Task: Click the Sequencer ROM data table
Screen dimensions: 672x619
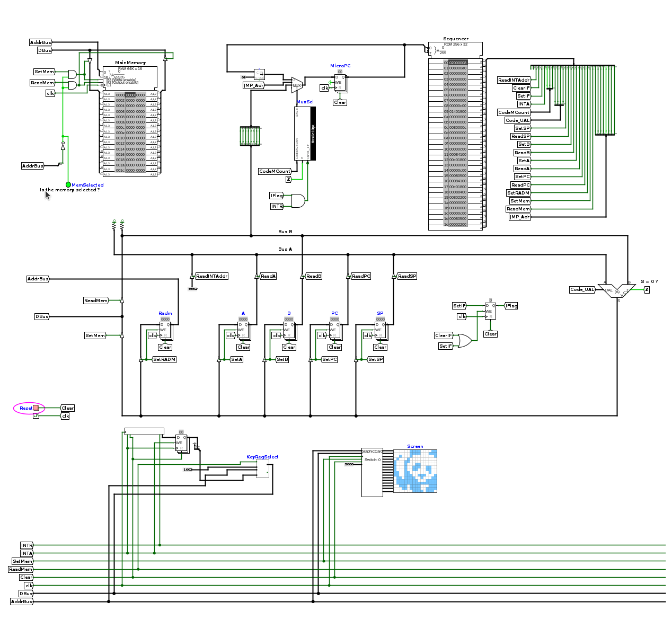Action: (455, 143)
